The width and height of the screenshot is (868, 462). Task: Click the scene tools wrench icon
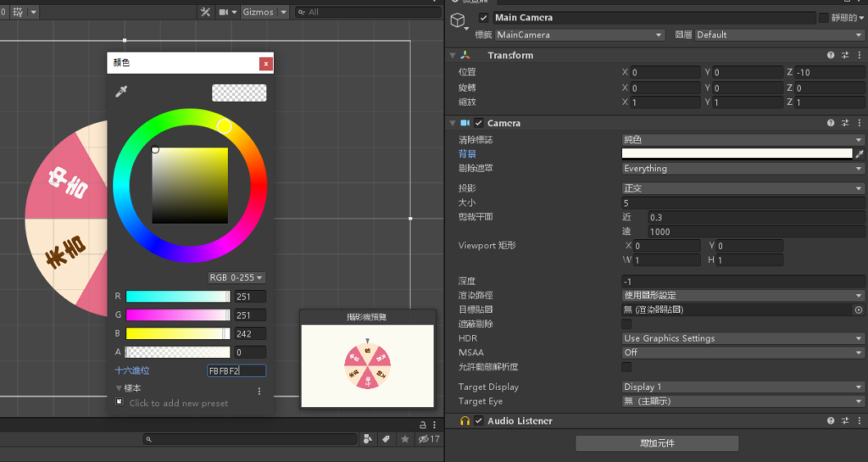point(205,12)
